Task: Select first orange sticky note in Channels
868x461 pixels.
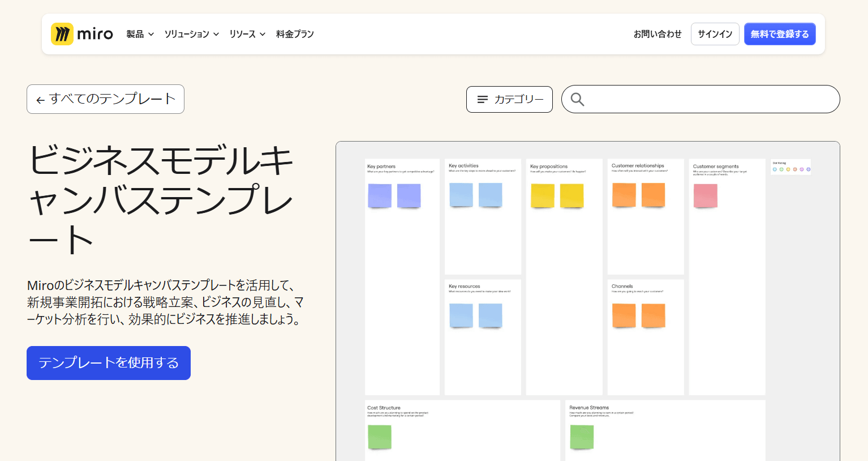Action: (624, 316)
